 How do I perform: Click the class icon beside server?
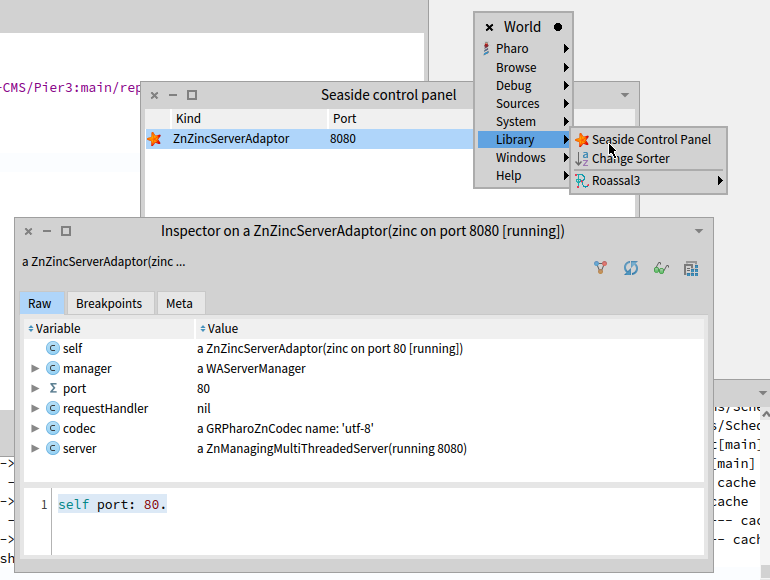click(53, 448)
